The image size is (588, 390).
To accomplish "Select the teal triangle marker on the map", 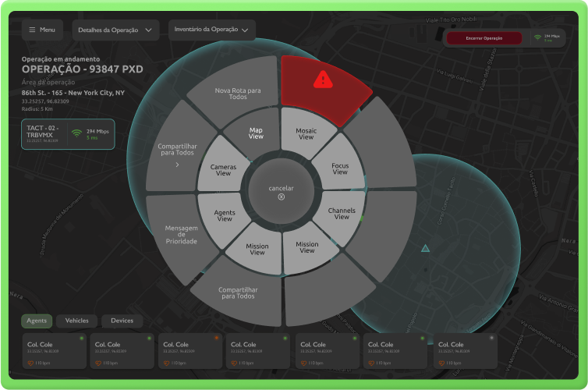I will (425, 249).
